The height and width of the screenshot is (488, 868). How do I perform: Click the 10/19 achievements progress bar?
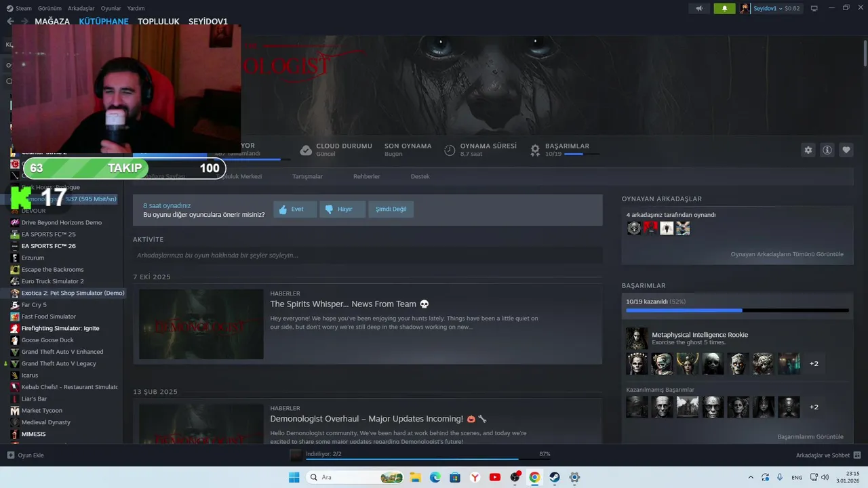coord(737,310)
